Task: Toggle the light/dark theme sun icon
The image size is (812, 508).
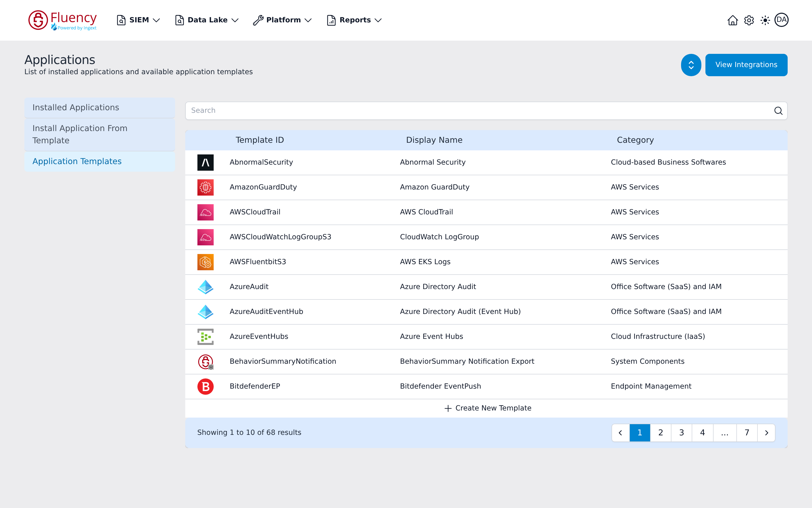Action: 765,20
